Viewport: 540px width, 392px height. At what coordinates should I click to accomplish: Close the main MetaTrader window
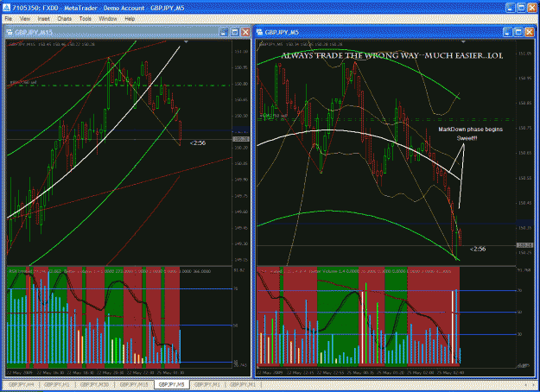[x=532, y=8]
